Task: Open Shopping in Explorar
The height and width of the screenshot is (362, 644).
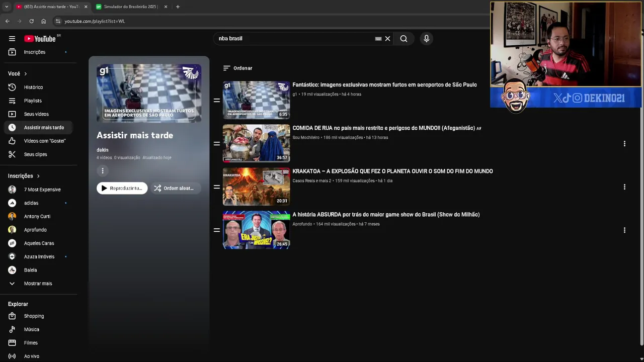Action: point(39,316)
